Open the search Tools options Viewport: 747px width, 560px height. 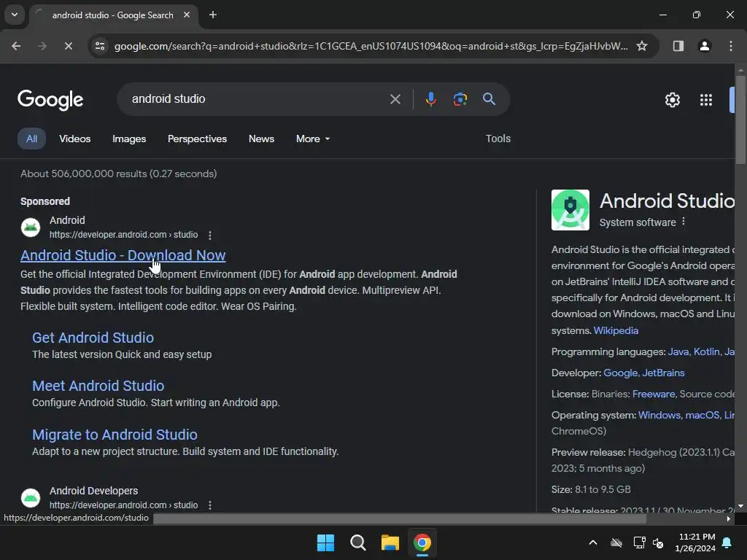point(498,139)
